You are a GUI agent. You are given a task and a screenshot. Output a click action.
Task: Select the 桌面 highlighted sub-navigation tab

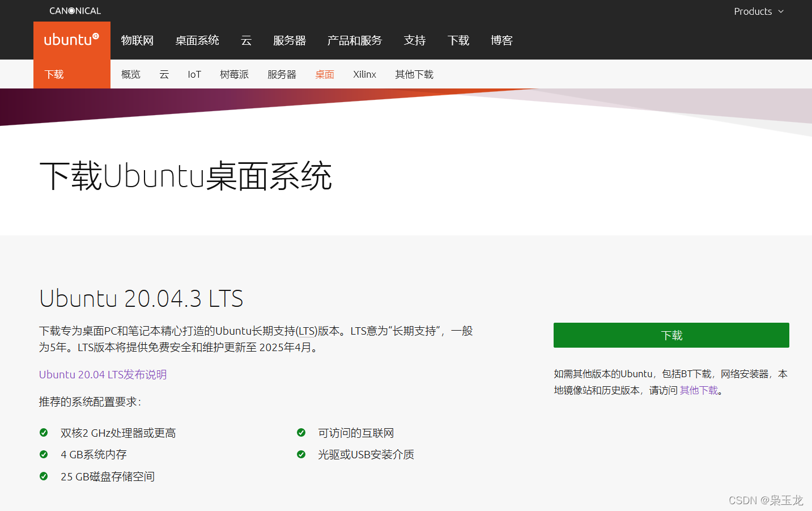(325, 74)
